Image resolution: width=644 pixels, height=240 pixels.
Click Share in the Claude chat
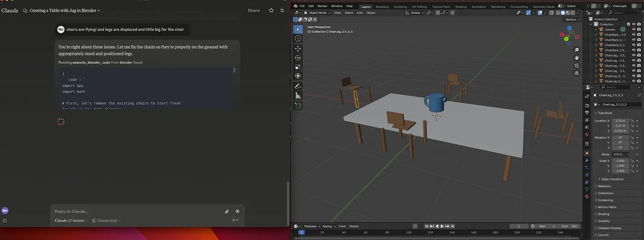(x=253, y=10)
